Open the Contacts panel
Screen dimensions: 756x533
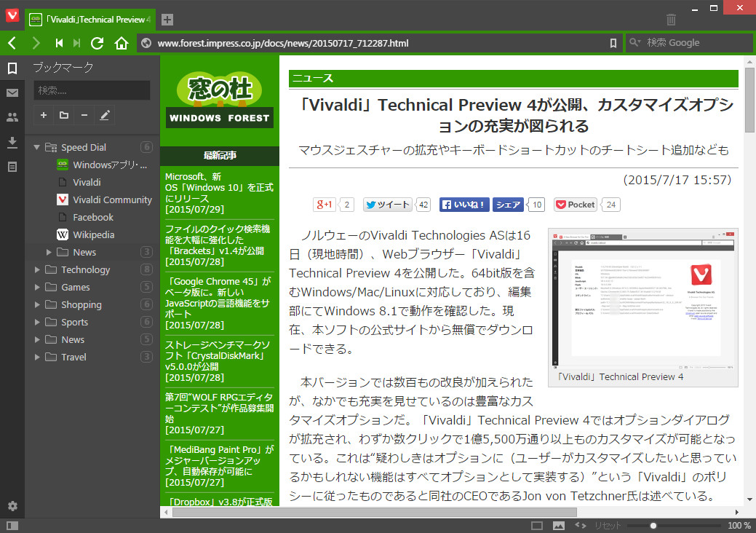12,117
